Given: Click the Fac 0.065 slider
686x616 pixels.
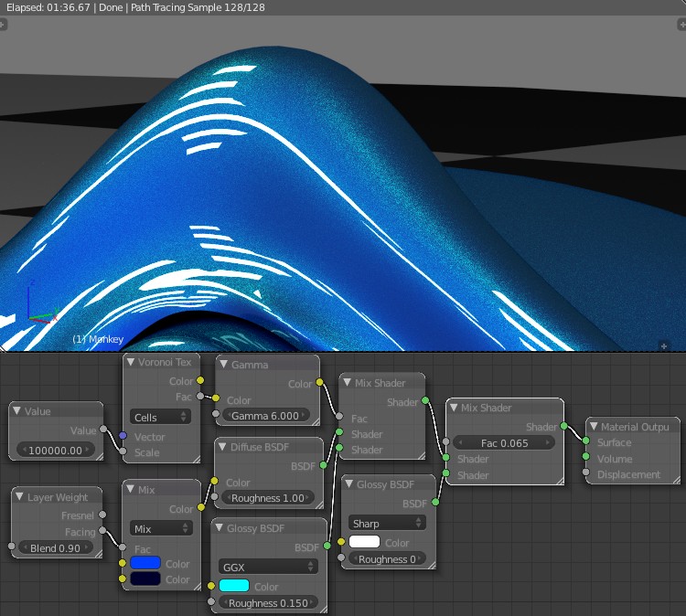Looking at the screenshot, I should pyautogui.click(x=504, y=443).
